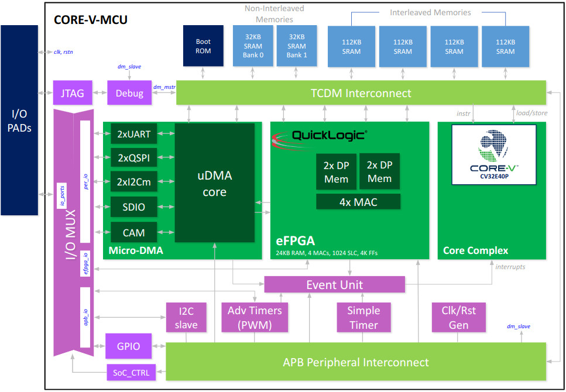Image resolution: width=566 pixels, height=392 pixels.
Task: Click the CAM block
Action: click(x=133, y=232)
